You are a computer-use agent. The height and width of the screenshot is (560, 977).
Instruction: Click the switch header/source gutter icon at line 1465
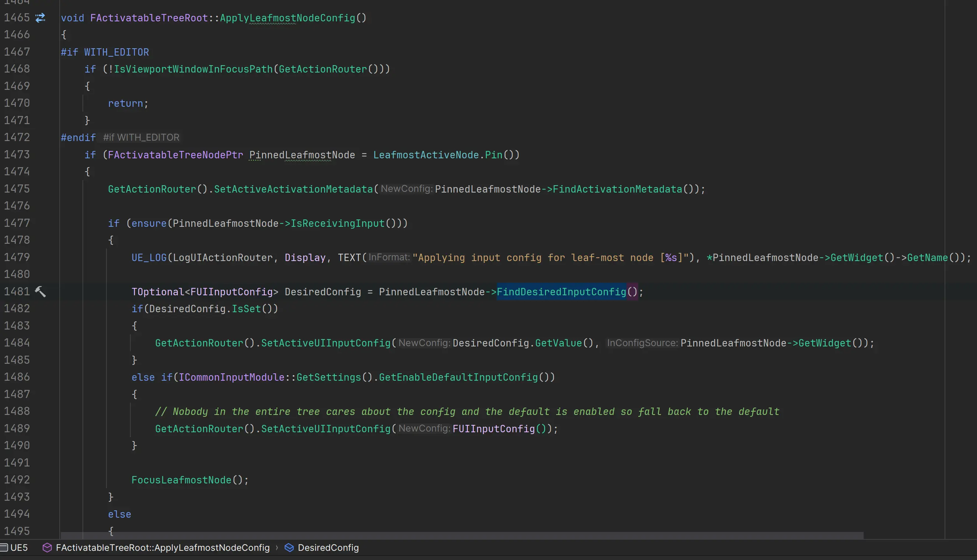click(41, 18)
